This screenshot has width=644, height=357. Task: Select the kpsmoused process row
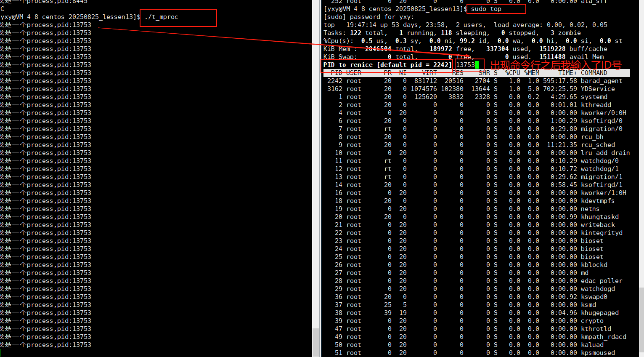(477, 353)
